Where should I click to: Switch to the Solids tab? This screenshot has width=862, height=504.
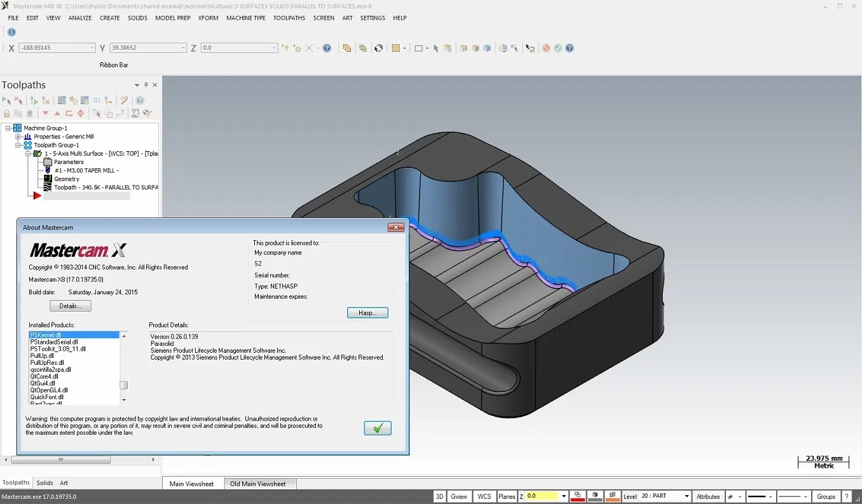coord(44,483)
